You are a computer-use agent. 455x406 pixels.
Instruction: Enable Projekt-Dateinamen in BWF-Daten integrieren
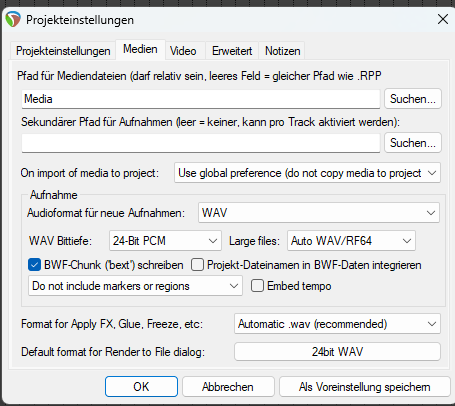point(197,265)
